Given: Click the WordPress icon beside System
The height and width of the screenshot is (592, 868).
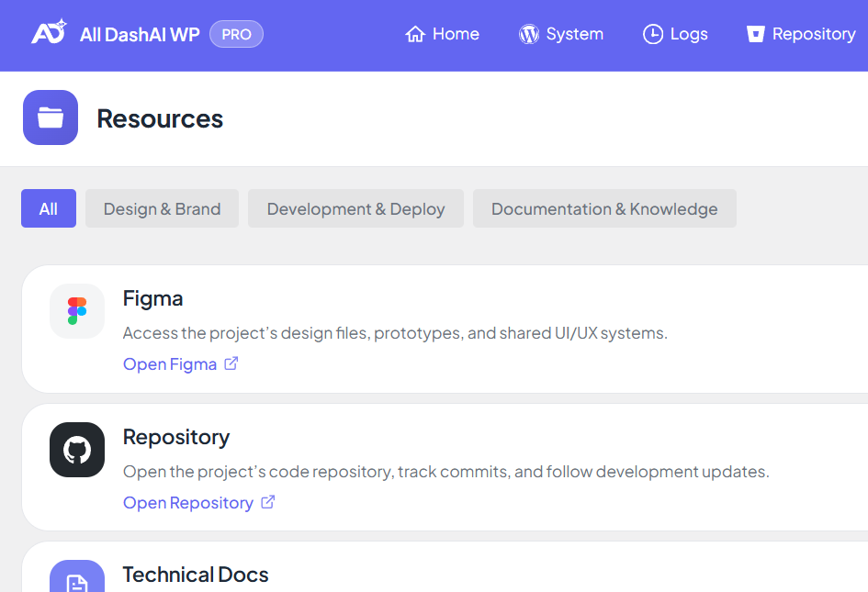Looking at the screenshot, I should [x=529, y=35].
